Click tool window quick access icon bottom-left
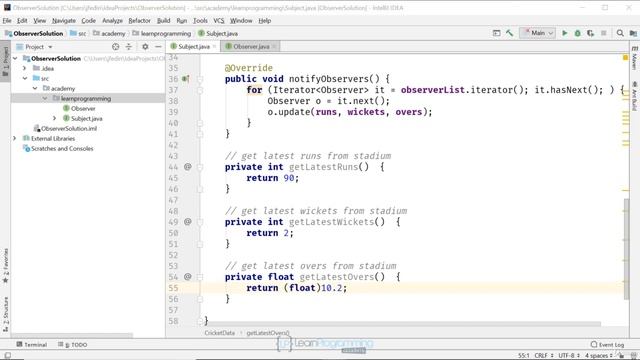This screenshot has width=640, height=360. [7, 356]
